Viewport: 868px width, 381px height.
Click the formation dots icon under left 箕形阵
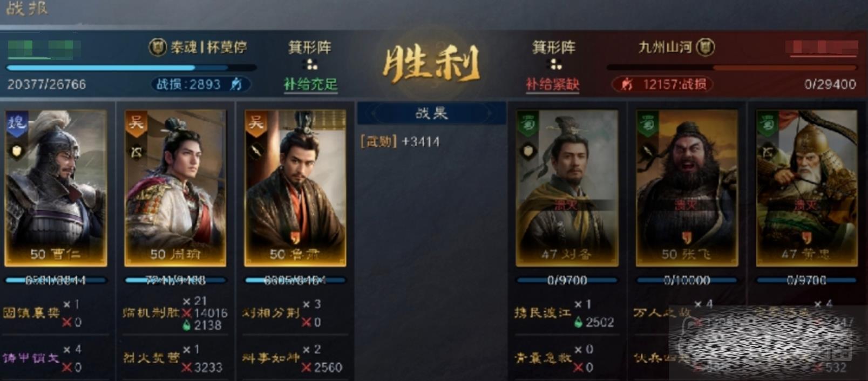[311, 65]
